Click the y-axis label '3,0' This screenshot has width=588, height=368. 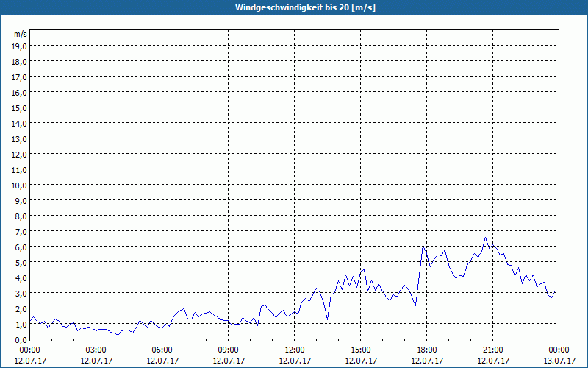coord(22,293)
